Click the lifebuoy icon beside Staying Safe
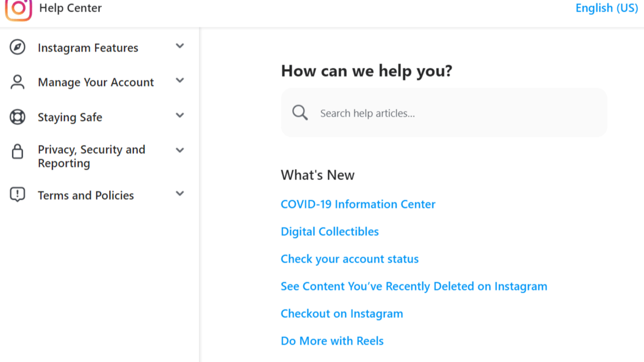644x362 pixels. point(18,117)
